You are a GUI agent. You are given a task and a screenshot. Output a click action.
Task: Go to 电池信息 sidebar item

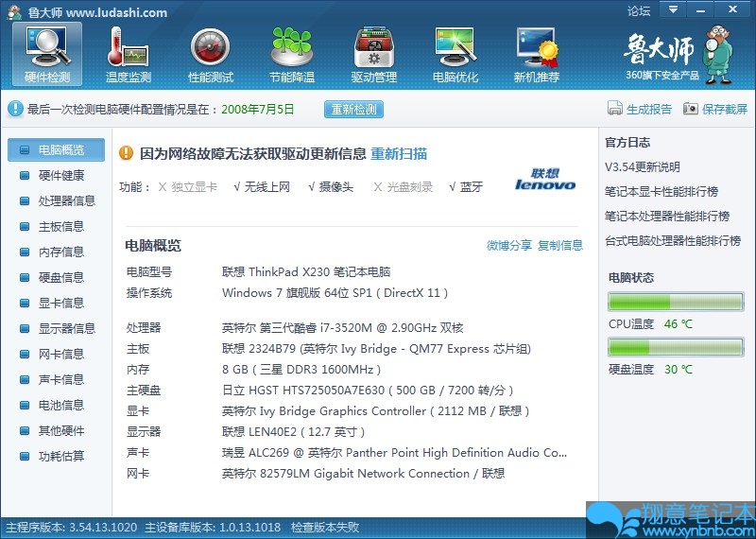(x=60, y=405)
